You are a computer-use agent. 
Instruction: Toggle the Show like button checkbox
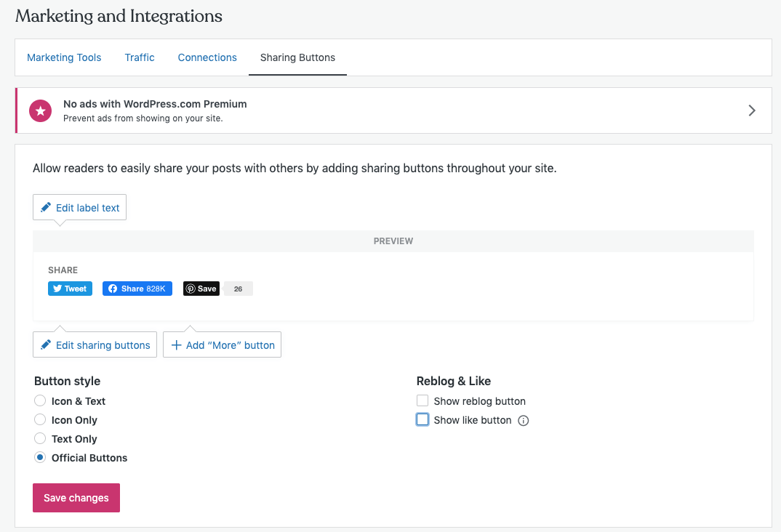pos(422,420)
